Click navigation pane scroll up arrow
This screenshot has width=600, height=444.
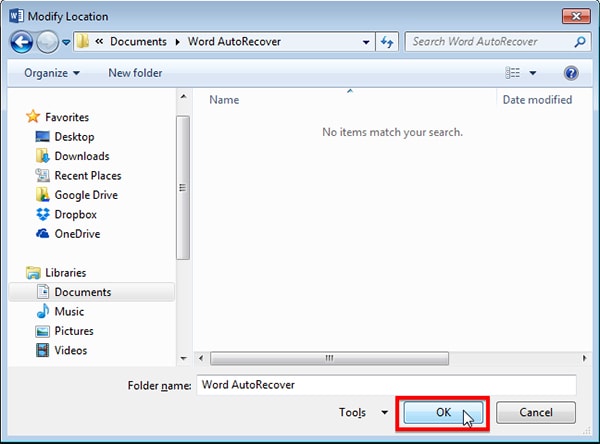click(x=183, y=96)
